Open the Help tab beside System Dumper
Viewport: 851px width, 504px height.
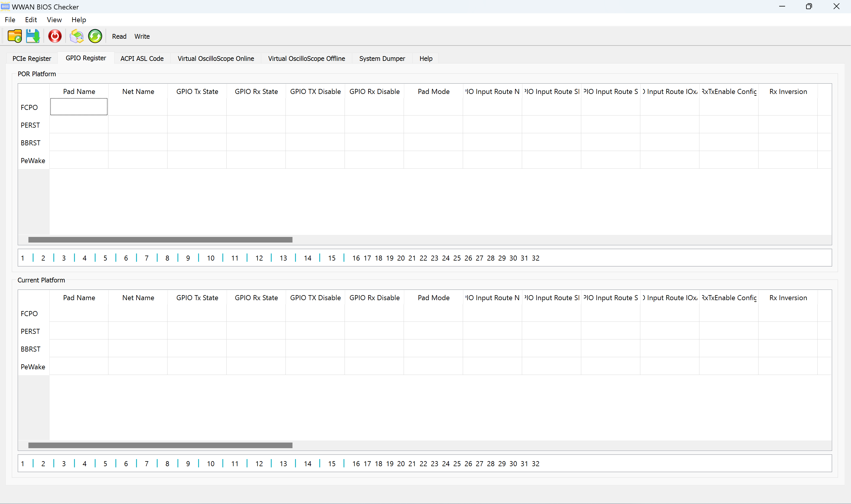tap(426, 58)
